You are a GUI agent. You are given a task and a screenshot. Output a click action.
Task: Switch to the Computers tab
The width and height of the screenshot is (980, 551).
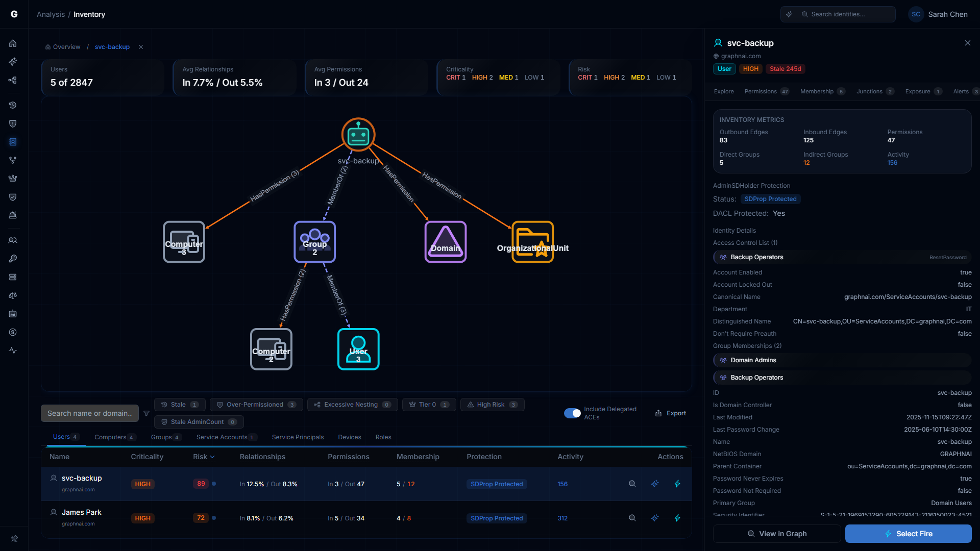(114, 437)
